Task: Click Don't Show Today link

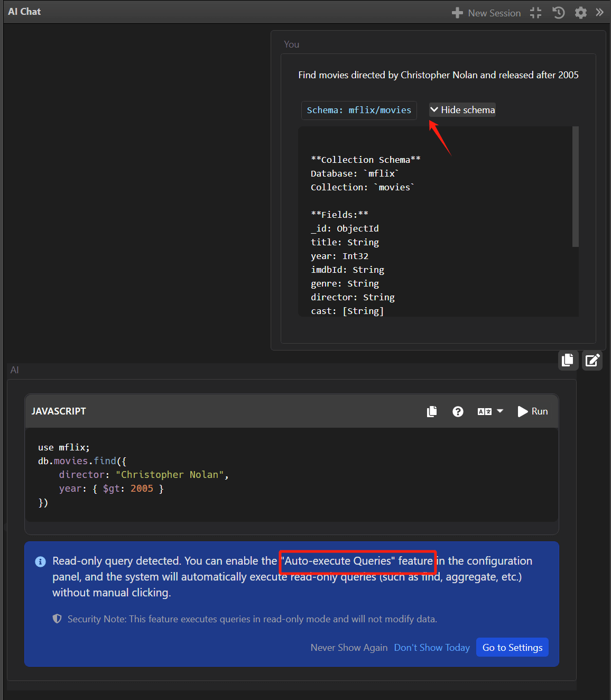Action: (432, 648)
